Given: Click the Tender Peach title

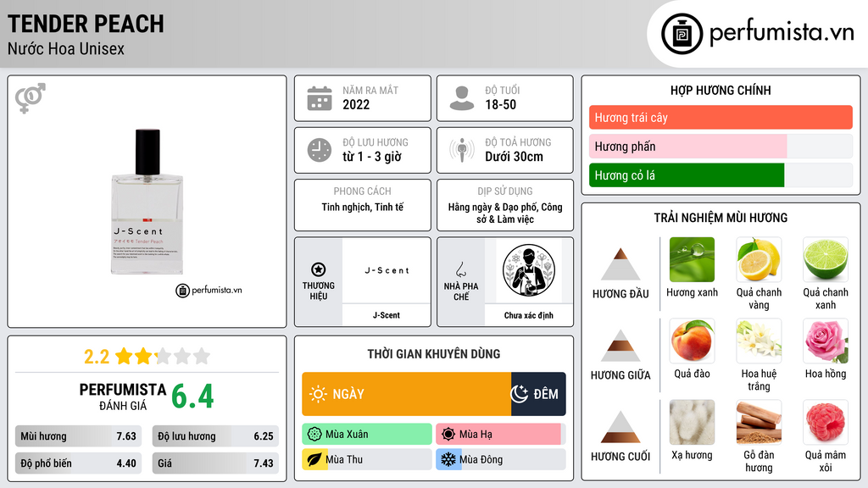Looking at the screenshot, I should pos(86,24).
